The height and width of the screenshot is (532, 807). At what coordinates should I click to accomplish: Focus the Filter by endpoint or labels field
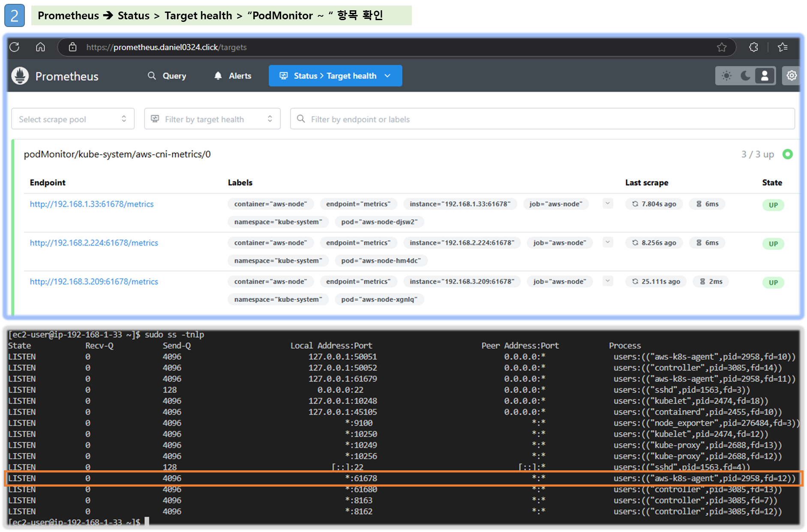click(x=542, y=119)
